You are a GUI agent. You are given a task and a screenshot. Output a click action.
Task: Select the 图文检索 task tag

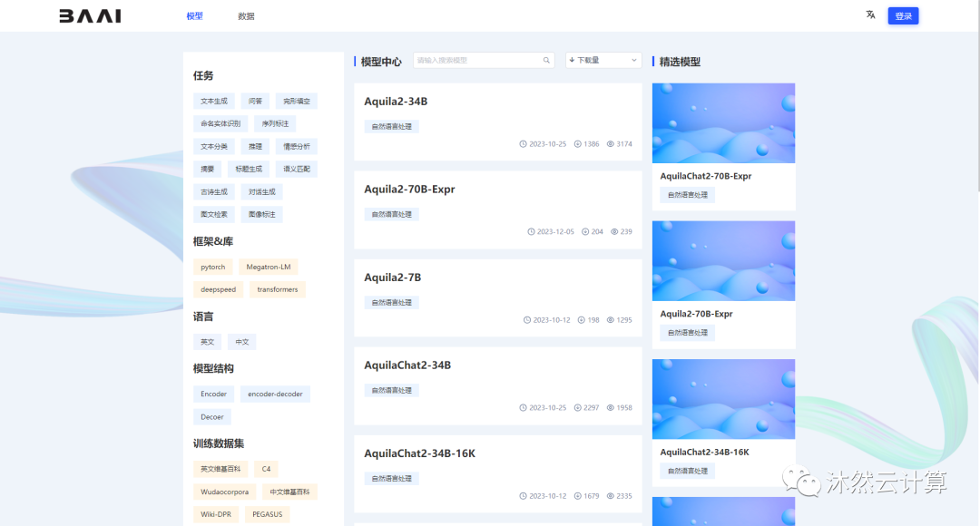pyautogui.click(x=214, y=214)
